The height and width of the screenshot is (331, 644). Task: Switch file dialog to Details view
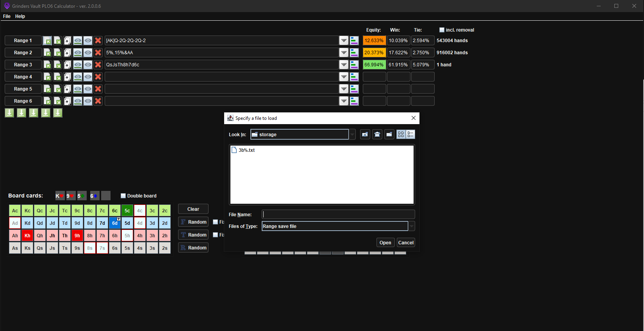click(x=410, y=134)
